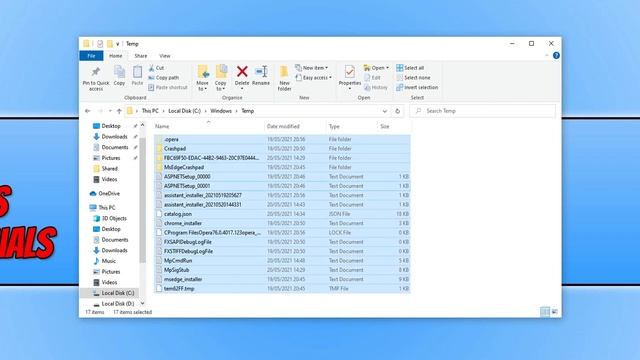Open the recent locations dropdown arrow
Viewport: 640px width, 360px height.
[110, 111]
